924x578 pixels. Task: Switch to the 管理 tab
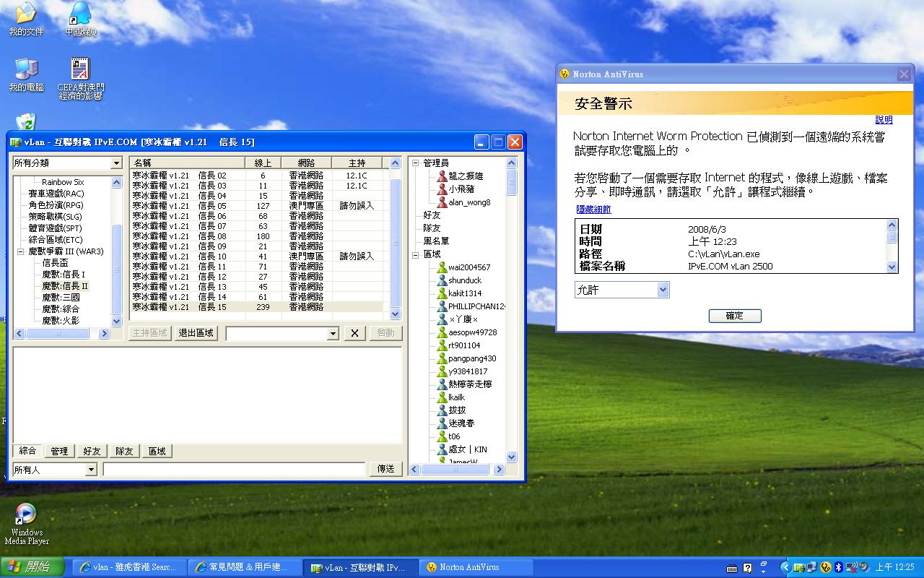coord(59,450)
